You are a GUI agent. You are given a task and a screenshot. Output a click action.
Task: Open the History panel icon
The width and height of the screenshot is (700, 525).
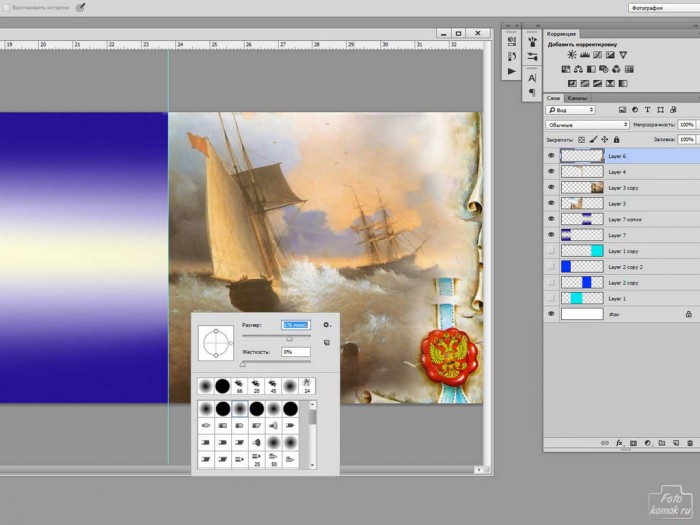(512, 56)
